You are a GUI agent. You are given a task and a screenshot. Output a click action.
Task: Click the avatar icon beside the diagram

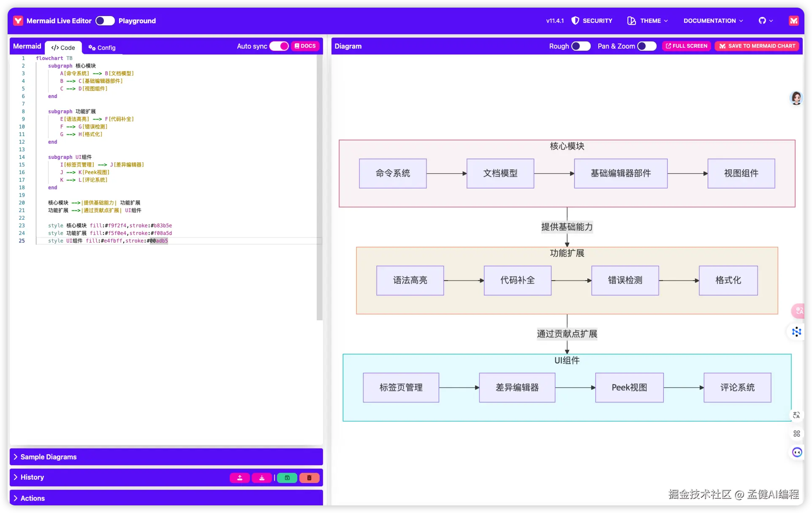796,98
